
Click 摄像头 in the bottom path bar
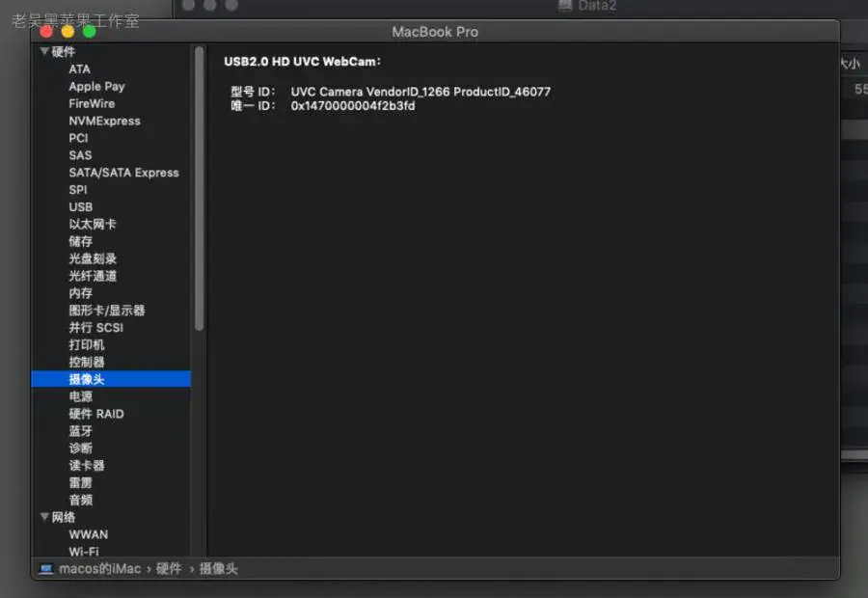click(x=219, y=569)
